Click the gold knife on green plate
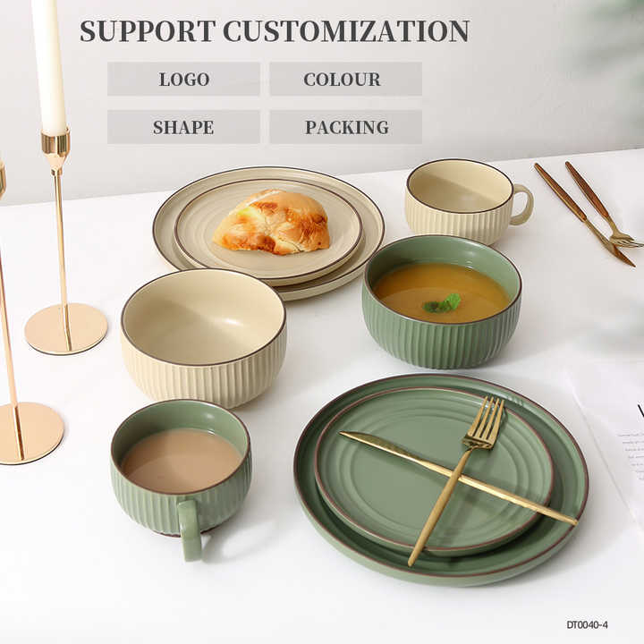Image resolution: width=644 pixels, height=644 pixels. point(458,478)
